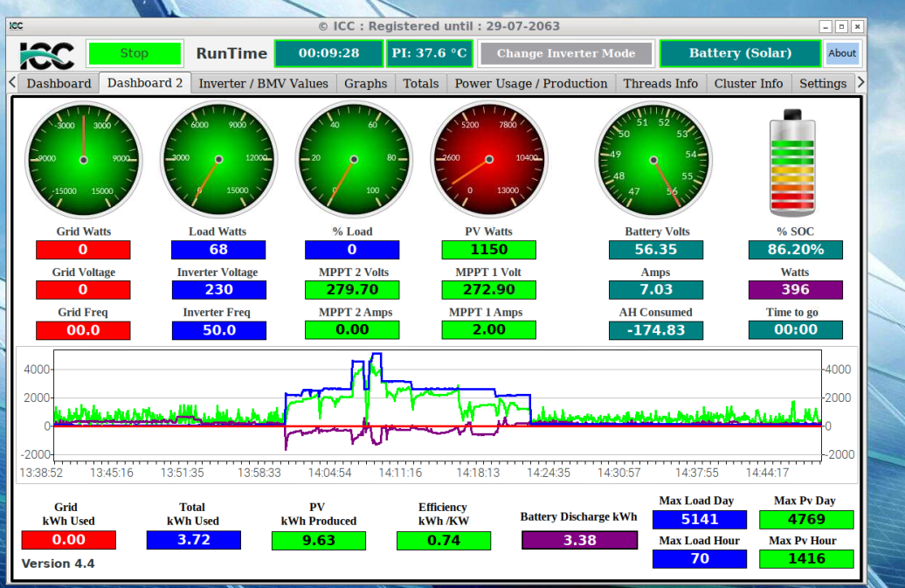Select the Settings tab

click(823, 84)
